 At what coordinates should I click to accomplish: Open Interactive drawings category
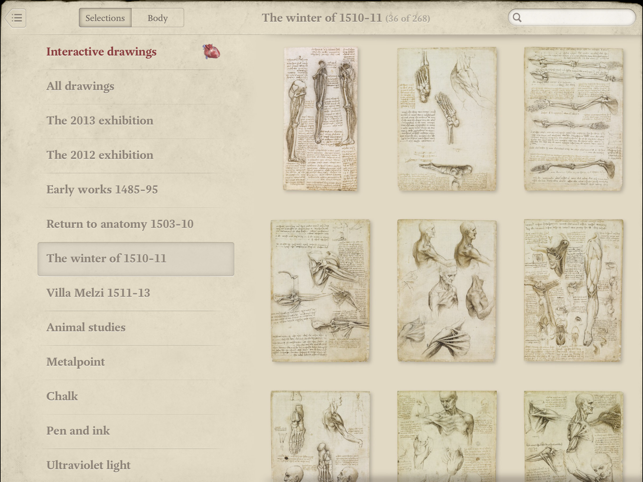[101, 52]
